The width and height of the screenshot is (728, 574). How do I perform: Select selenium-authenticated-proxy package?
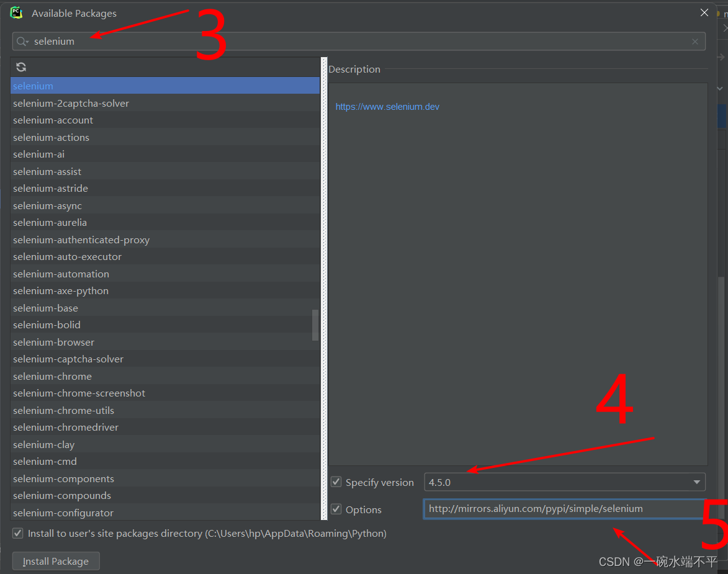point(165,240)
